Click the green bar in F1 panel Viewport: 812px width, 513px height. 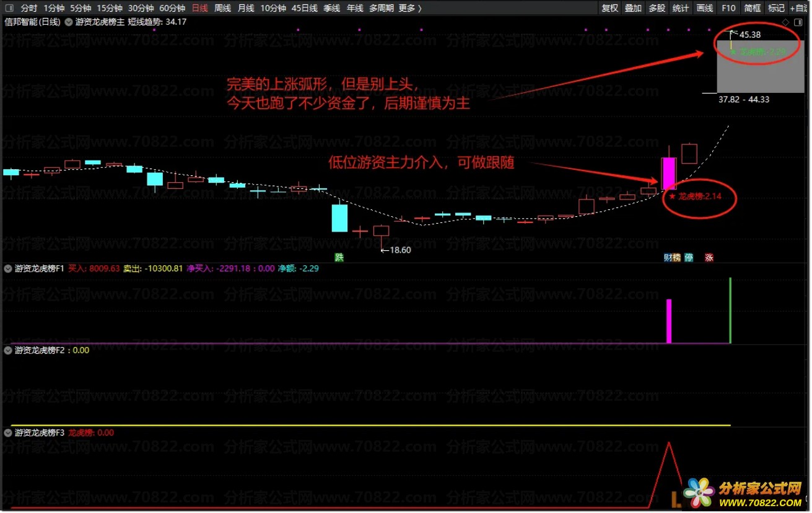point(730,310)
